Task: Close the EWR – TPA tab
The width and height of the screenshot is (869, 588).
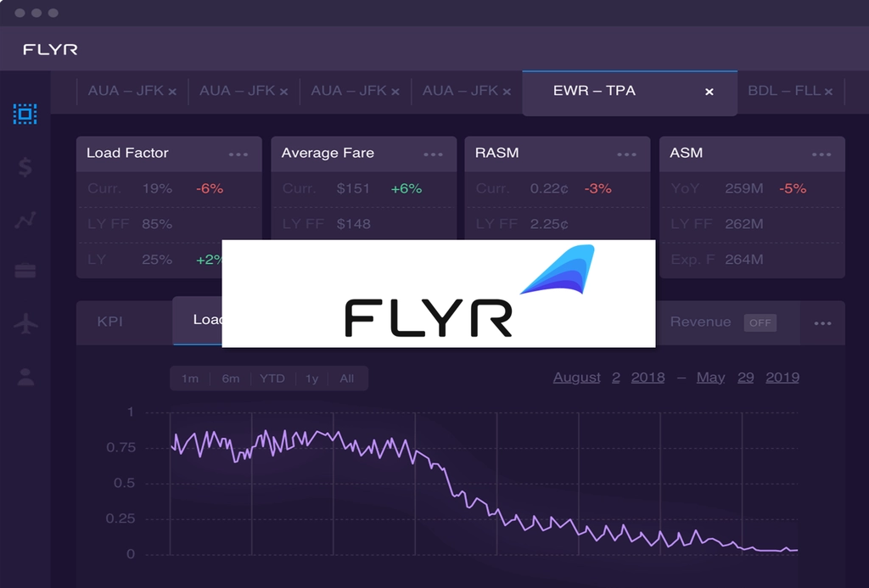Action: point(709,92)
